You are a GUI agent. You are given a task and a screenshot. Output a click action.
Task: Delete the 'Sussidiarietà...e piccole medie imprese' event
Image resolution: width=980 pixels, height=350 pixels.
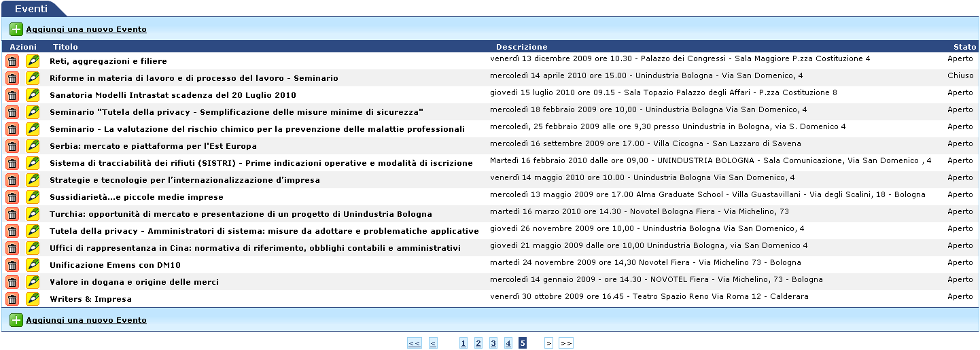pos(12,197)
